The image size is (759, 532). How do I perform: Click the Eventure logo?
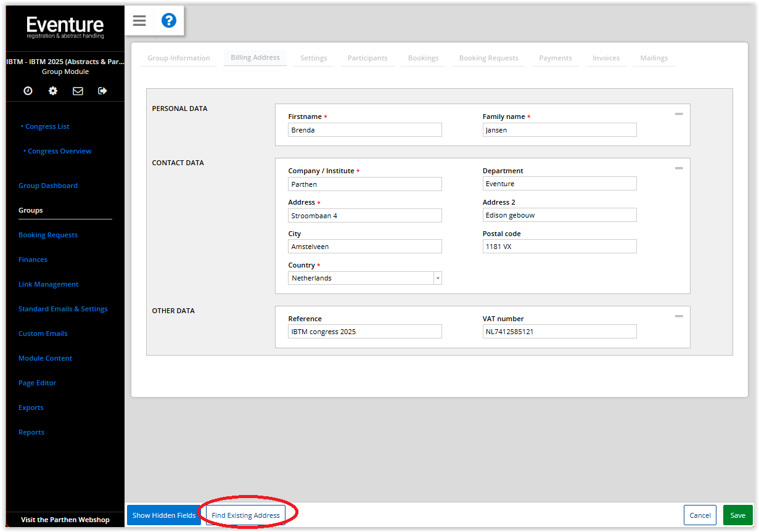65,27
